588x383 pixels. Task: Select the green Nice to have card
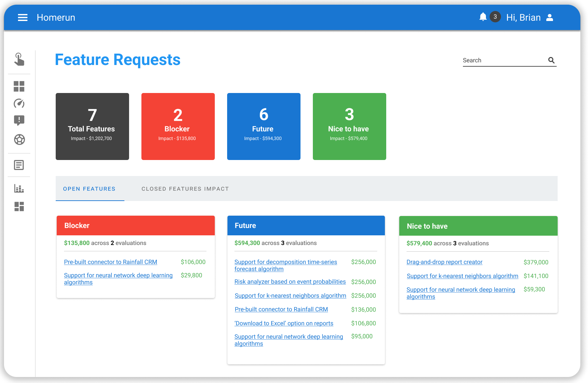click(x=349, y=126)
